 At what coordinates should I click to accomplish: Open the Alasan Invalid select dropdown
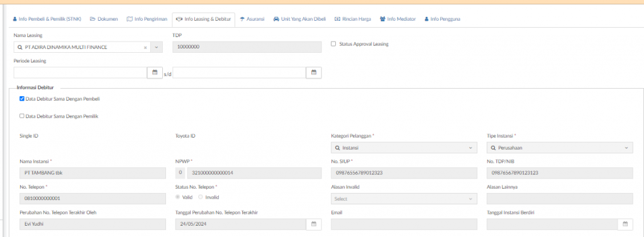coord(404,199)
